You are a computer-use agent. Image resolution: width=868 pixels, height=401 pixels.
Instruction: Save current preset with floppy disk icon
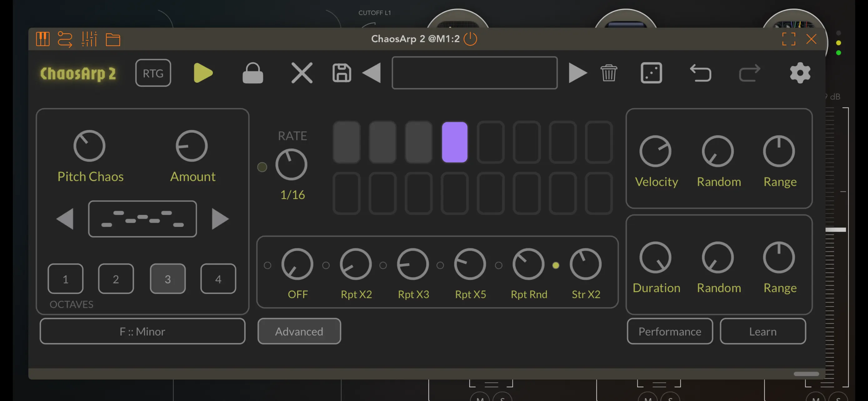coord(342,73)
